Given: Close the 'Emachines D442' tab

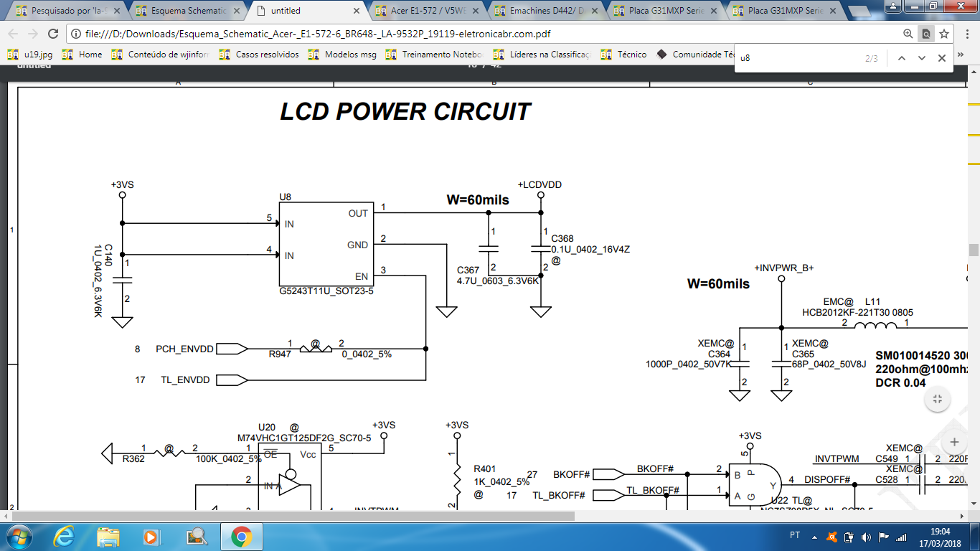Looking at the screenshot, I should pos(594,11).
